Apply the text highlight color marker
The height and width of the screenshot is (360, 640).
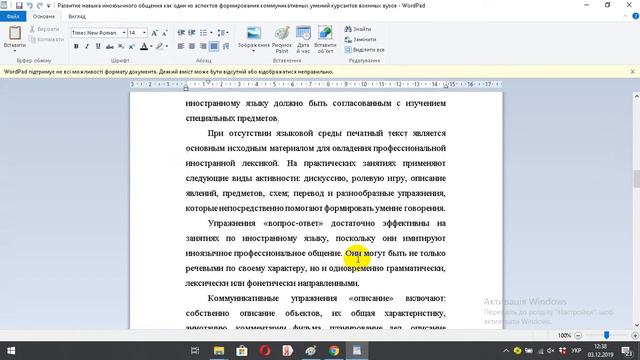point(159,47)
